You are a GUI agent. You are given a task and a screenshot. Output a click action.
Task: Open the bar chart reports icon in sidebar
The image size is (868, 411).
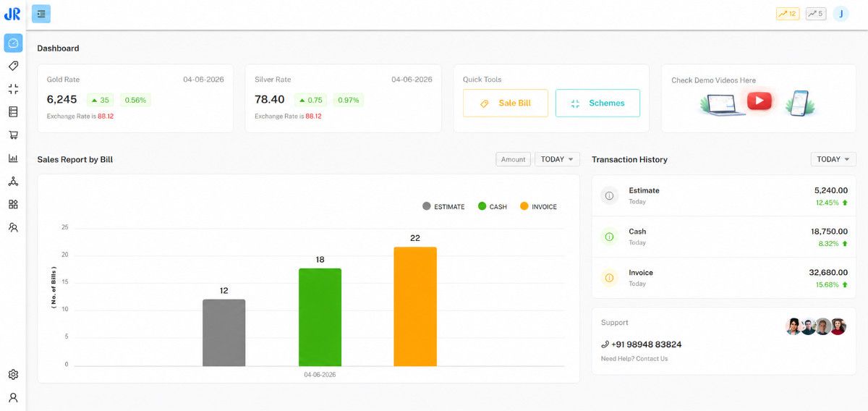pos(13,158)
